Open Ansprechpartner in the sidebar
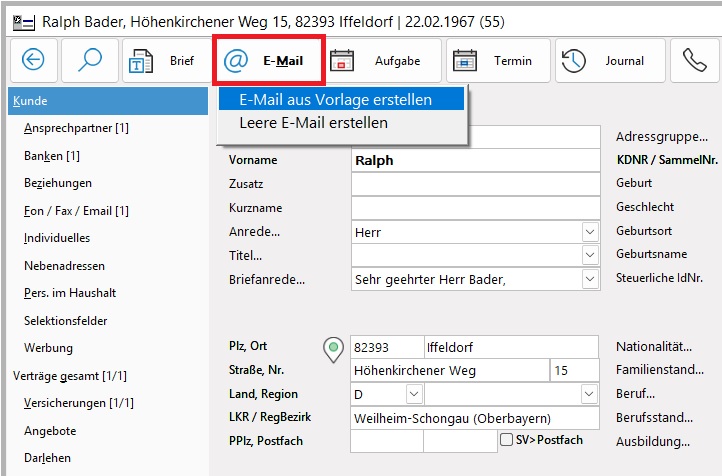The height and width of the screenshot is (476, 722). pyautogui.click(x=76, y=128)
